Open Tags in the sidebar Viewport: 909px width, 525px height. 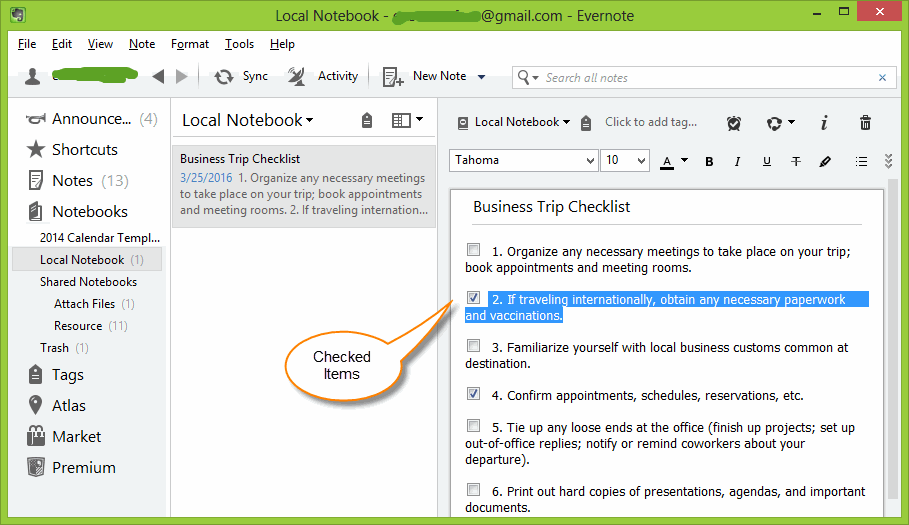pyautogui.click(x=56, y=375)
